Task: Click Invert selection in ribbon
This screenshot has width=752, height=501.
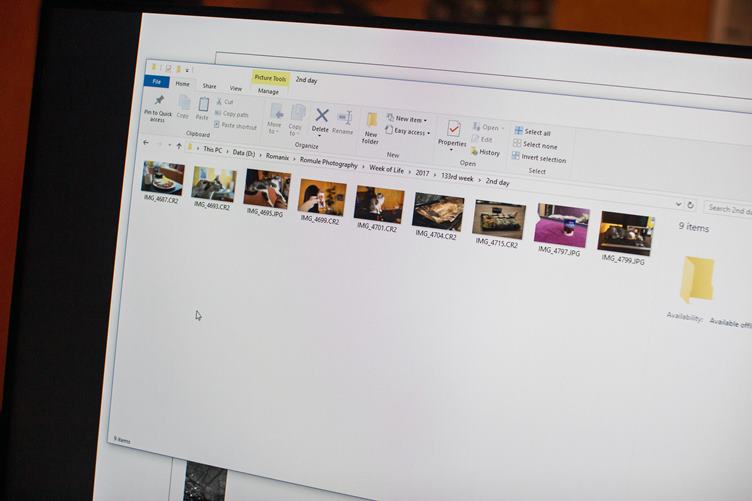Action: [540, 158]
